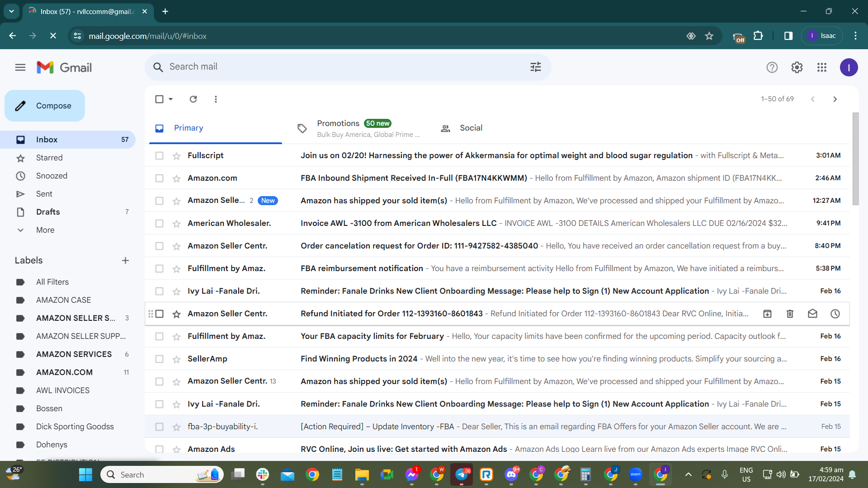Star the Fullscript email
Viewport: 868px width, 488px height.
click(176, 156)
